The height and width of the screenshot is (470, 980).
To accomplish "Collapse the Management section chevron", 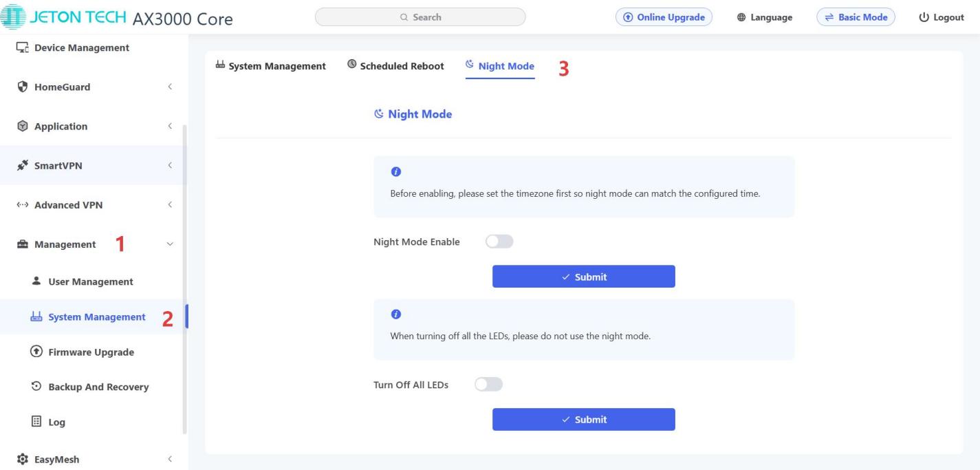I will click(x=170, y=244).
